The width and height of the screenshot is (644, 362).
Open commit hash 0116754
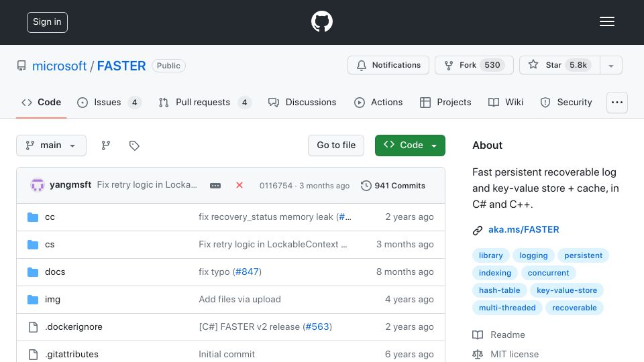pos(276,186)
